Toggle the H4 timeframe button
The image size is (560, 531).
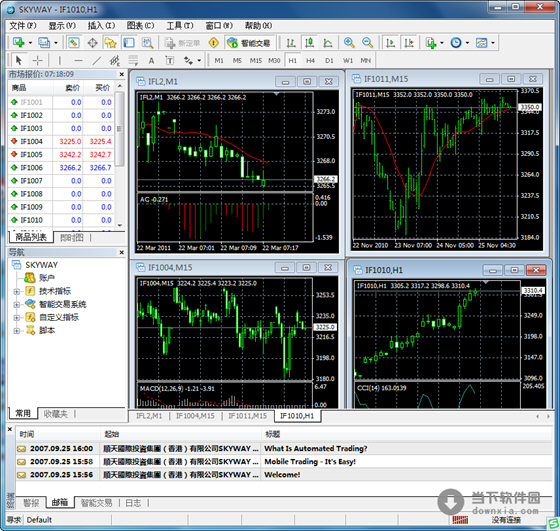coord(310,60)
